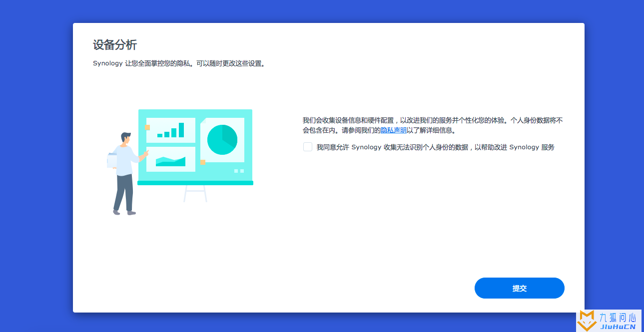Click the 设备分析 heading text
644x332 pixels.
click(x=115, y=45)
